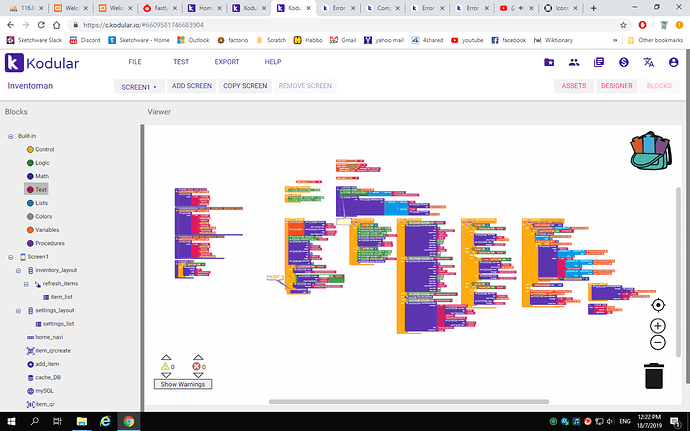Open the Colors blocks category
Screen dimensions: 690x431
39,217
